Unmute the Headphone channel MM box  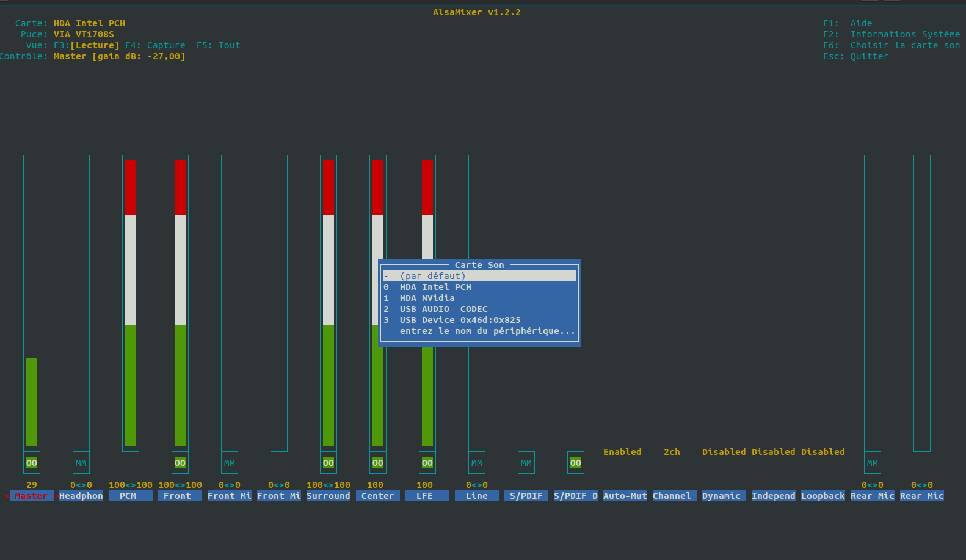point(81,463)
